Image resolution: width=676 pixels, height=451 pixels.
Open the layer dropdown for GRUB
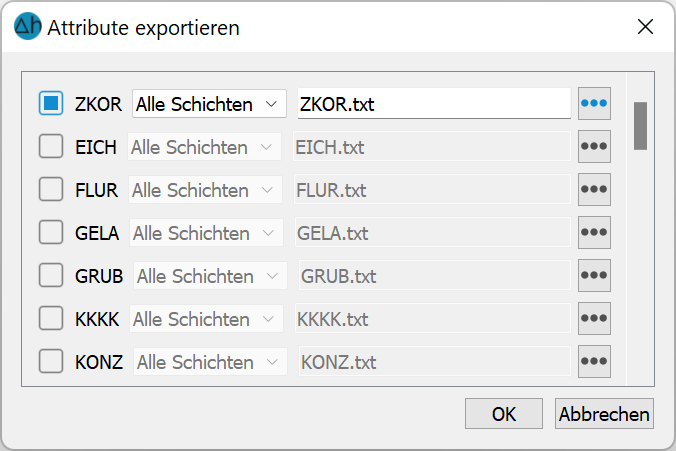click(210, 276)
